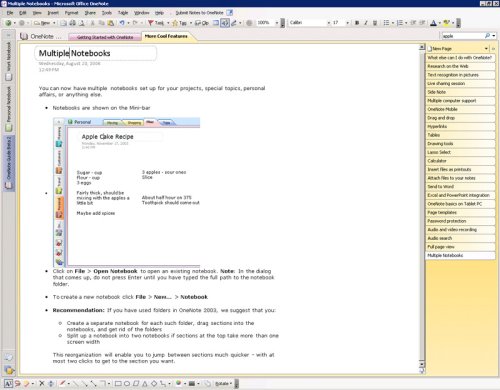Click the Bullets list icon
This screenshot has width=500, height=390.
pos(386,23)
